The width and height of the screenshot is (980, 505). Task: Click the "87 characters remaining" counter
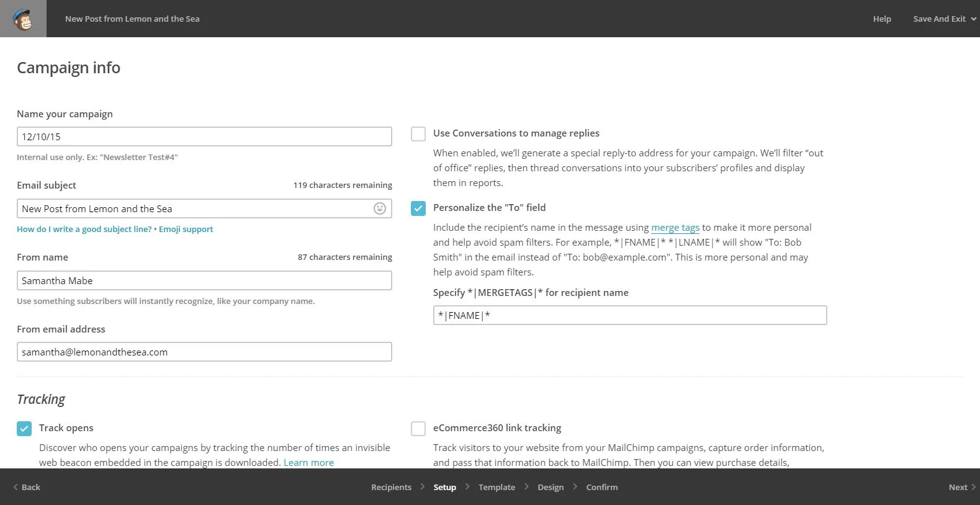point(345,257)
